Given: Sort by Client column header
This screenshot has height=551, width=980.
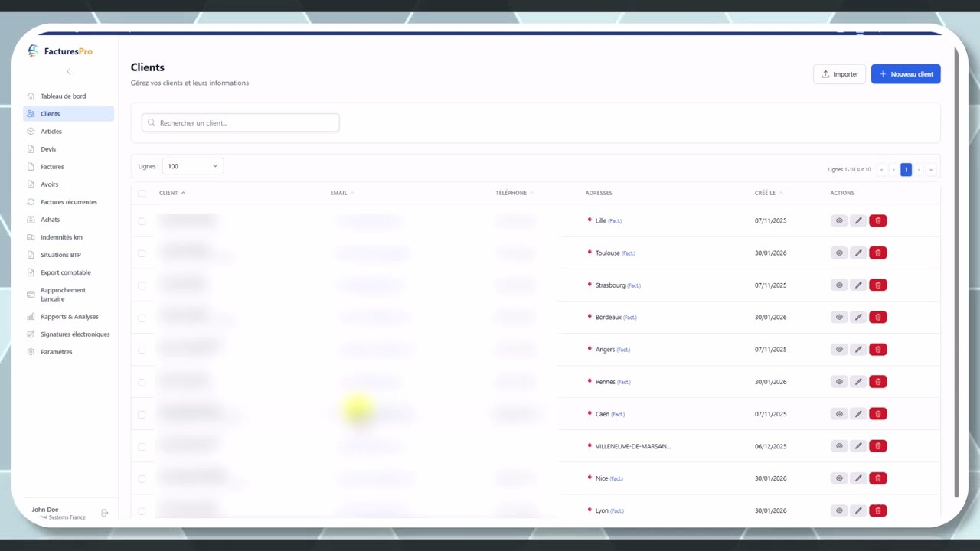Looking at the screenshot, I should (x=172, y=193).
